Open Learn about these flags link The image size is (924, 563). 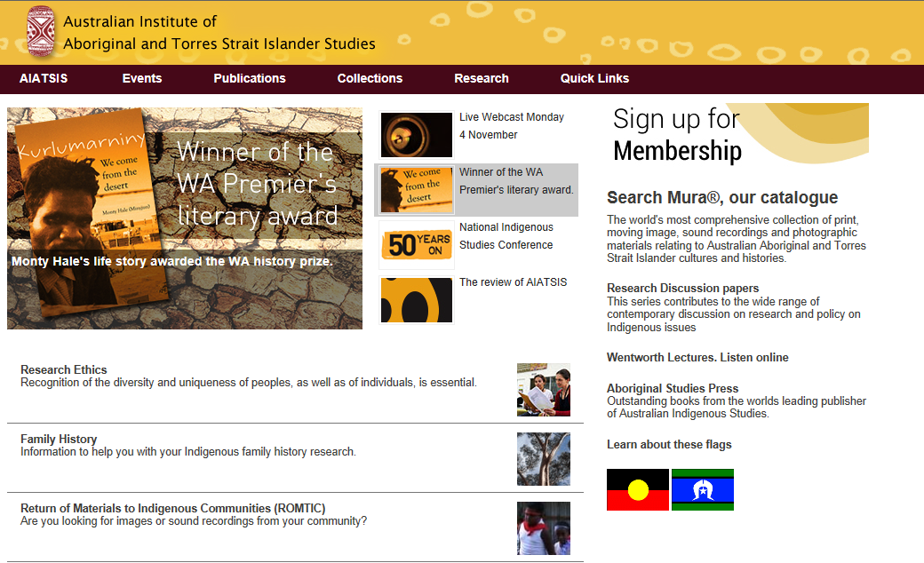(669, 445)
